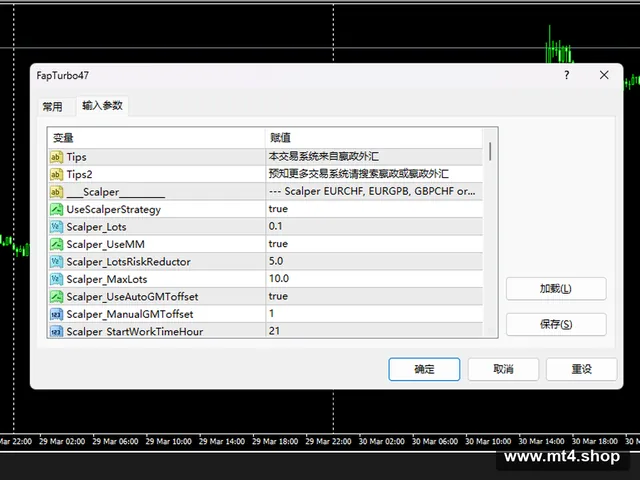Select the Scalper_StartWorkTimeHour variable name
Viewport: 640px width, 480px height.
(135, 331)
